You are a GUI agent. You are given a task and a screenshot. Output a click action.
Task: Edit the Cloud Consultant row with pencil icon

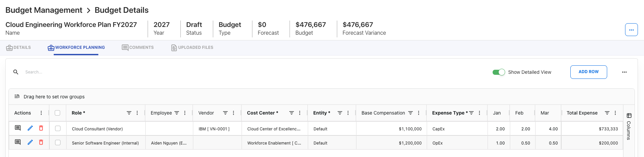[30, 128]
